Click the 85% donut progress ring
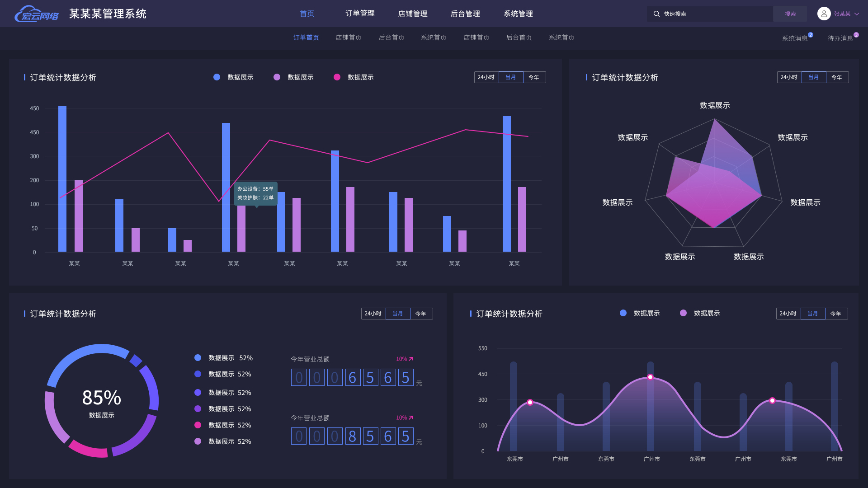 (x=102, y=348)
